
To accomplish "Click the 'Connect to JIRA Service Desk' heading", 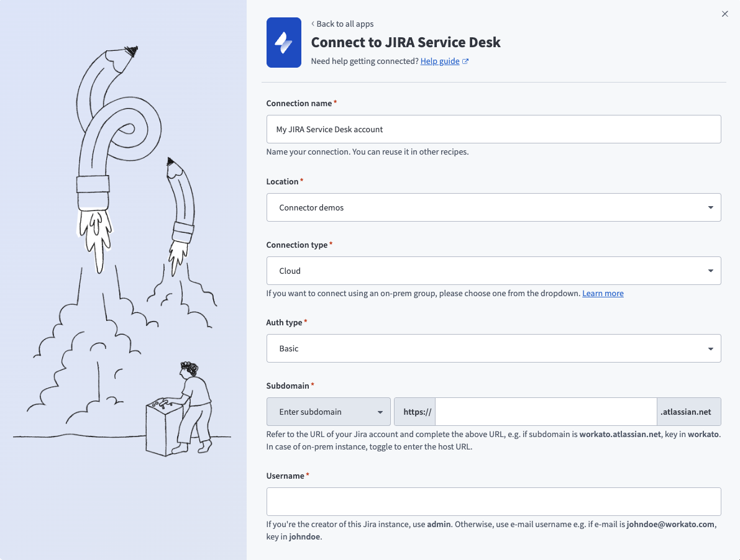I will pyautogui.click(x=406, y=42).
